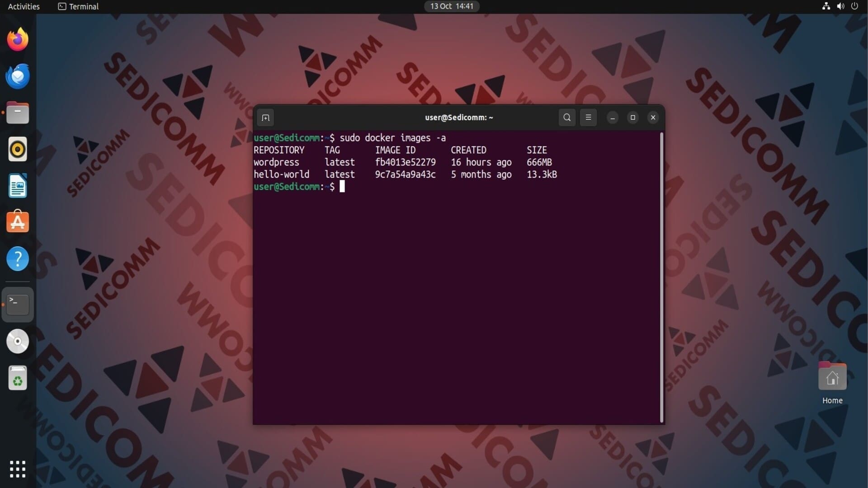Open LibreOffice Writer from dock
The height and width of the screenshot is (488, 868).
pyautogui.click(x=18, y=186)
